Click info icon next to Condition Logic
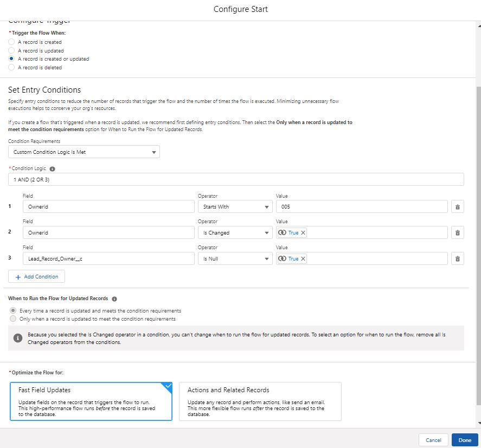The height and width of the screenshot is (448, 481). pos(52,169)
